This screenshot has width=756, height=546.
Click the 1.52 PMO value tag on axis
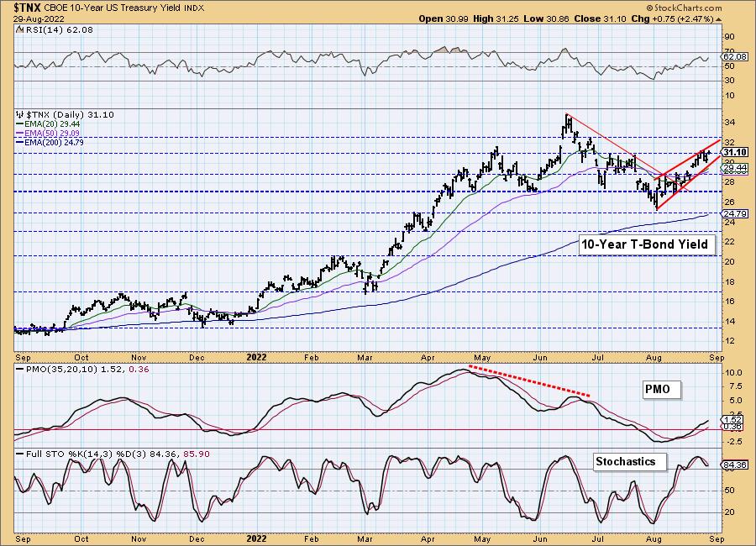point(733,420)
